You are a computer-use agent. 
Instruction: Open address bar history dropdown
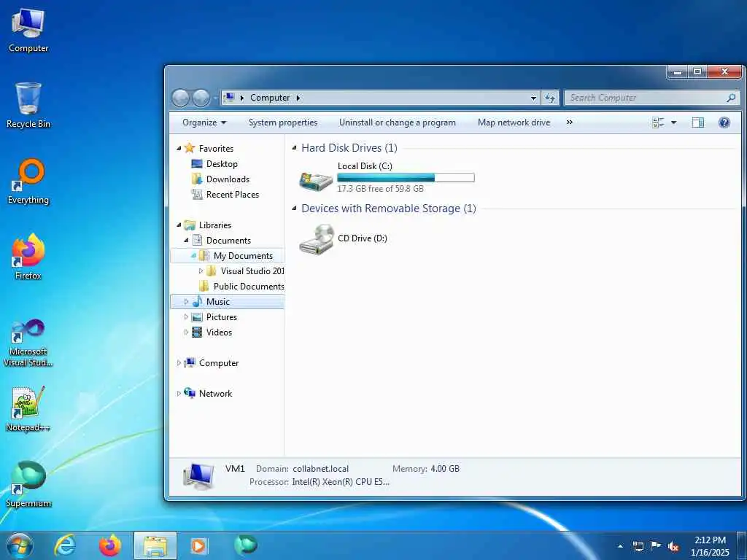pos(533,98)
